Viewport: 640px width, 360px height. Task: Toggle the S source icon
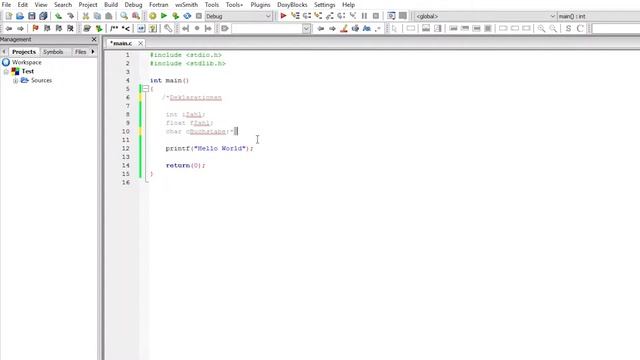coord(568,28)
